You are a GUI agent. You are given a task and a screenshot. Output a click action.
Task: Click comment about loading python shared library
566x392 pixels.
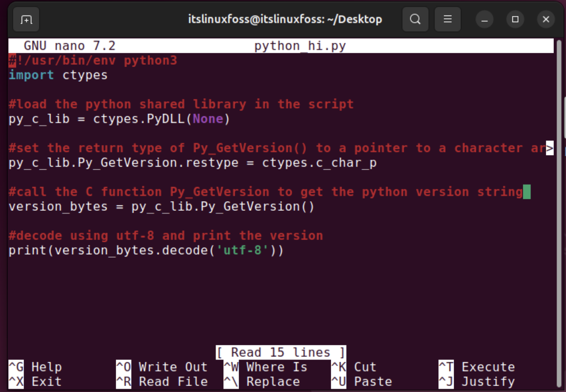tap(181, 104)
